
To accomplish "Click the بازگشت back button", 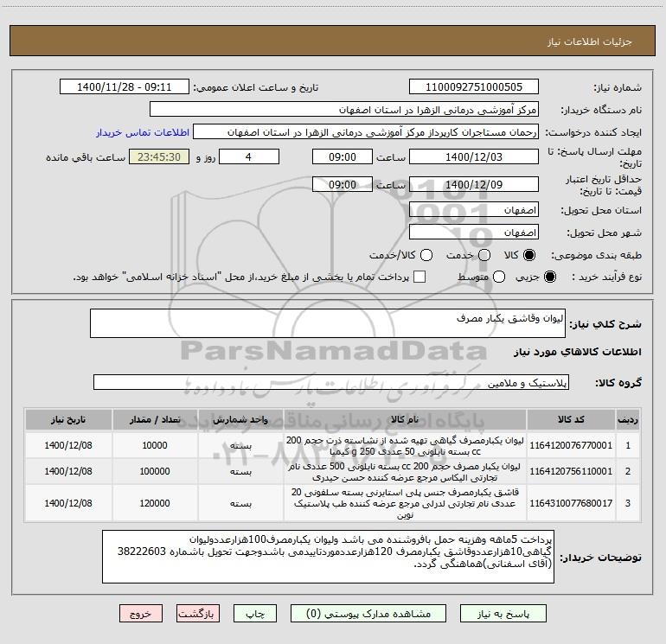I will (x=198, y=614).
